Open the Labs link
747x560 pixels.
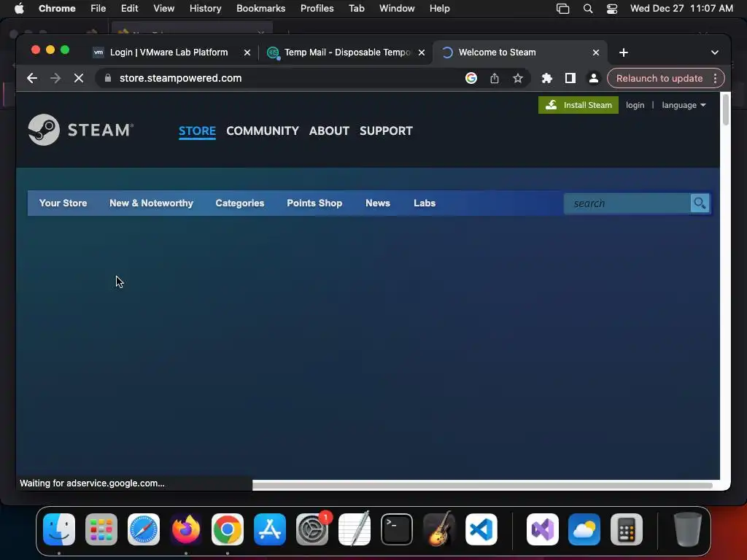[x=425, y=203]
